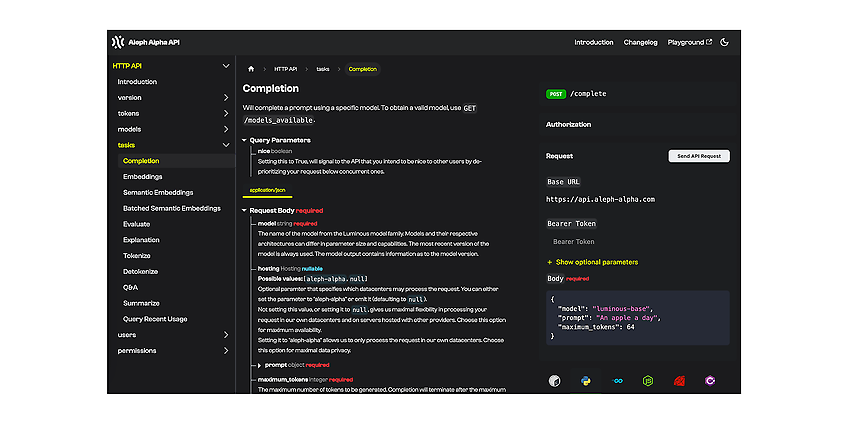The height and width of the screenshot is (425, 850).
Task: Toggle dark mode with moon icon
Action: tap(724, 42)
